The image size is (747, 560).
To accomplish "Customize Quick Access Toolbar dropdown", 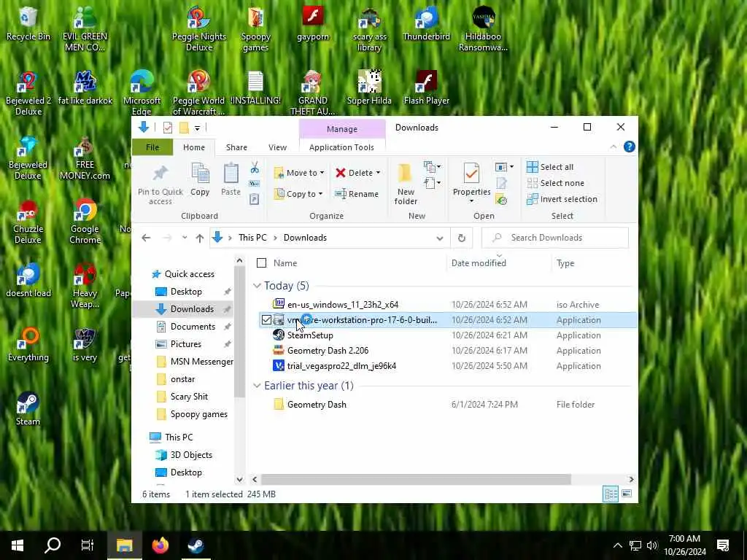I will 197,128.
